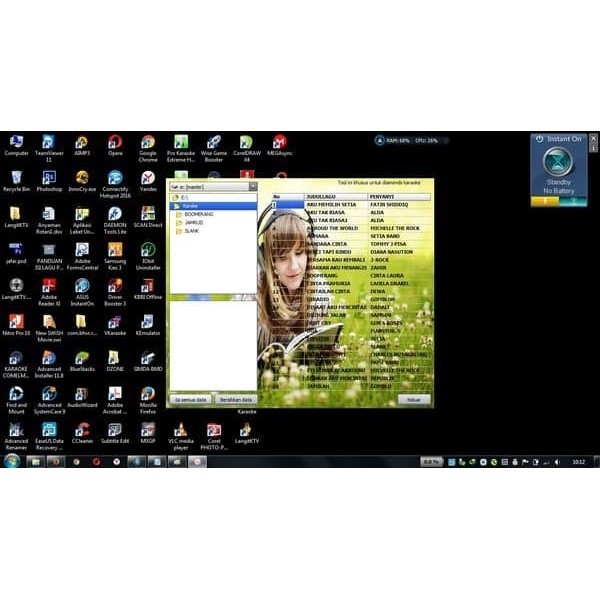Select the KBBI Offline desktop icon

click(x=148, y=289)
